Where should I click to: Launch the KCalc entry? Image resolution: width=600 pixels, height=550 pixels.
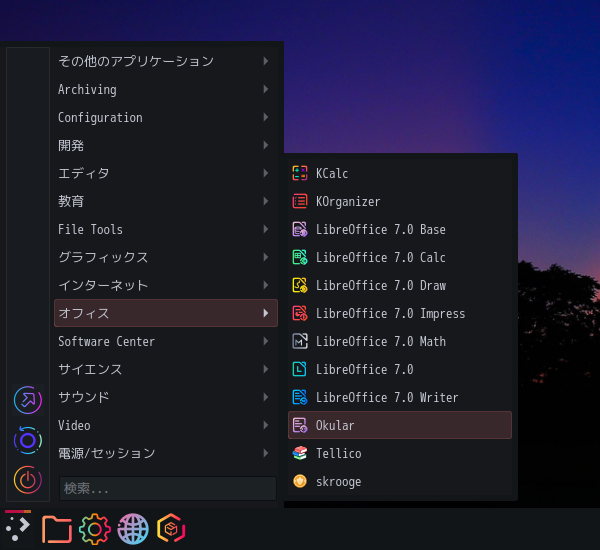click(400, 173)
